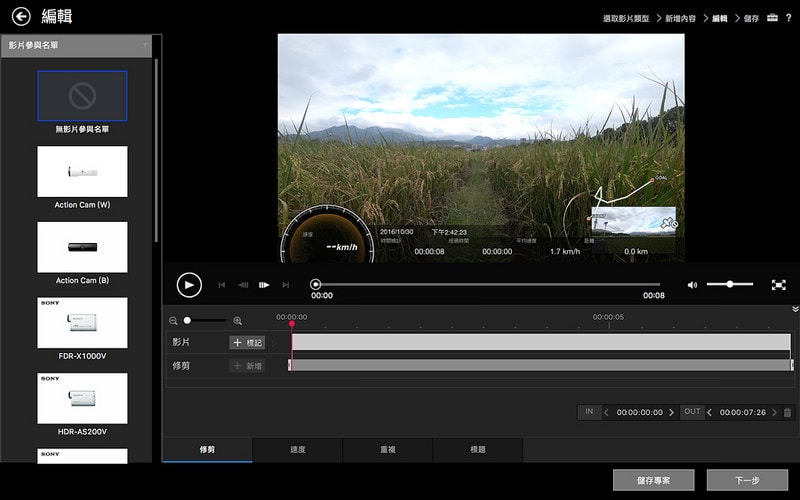Open the 標題 tab
The width and height of the screenshot is (800, 500).
(478, 450)
